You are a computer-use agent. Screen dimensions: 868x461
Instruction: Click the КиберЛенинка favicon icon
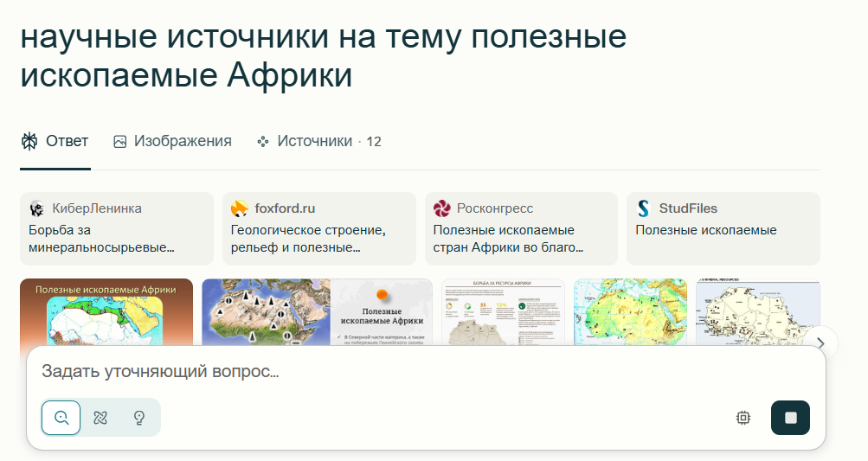pyautogui.click(x=37, y=208)
